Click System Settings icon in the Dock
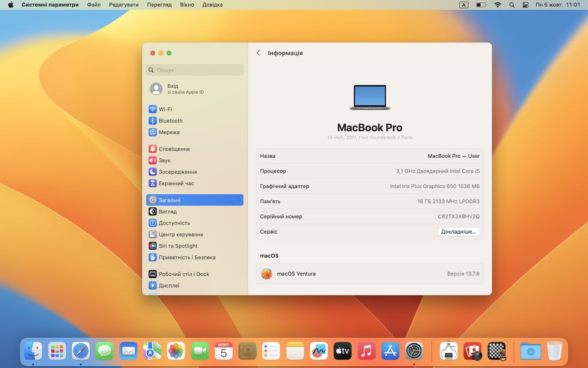 click(414, 351)
